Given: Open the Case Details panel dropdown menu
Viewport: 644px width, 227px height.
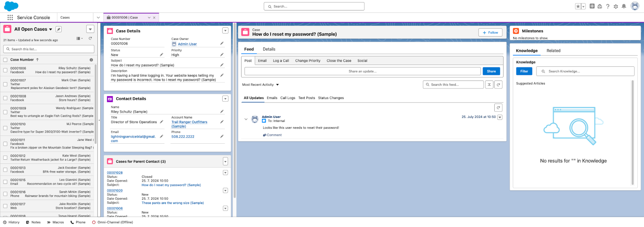Looking at the screenshot, I should pyautogui.click(x=225, y=31).
